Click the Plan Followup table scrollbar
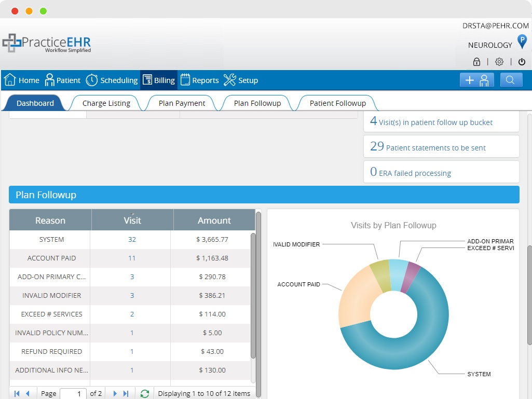This screenshot has height=399, width=532. 253,295
